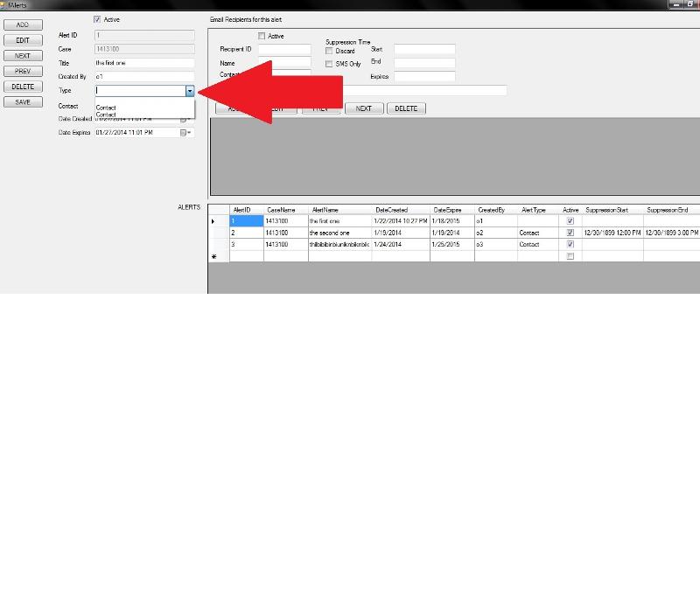Uncheck Active box for alert row 2

570,233
